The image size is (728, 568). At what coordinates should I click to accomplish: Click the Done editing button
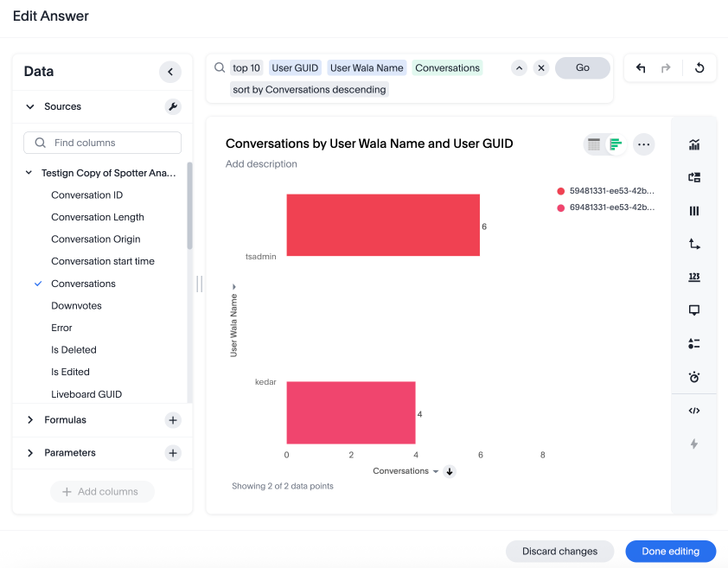point(670,551)
